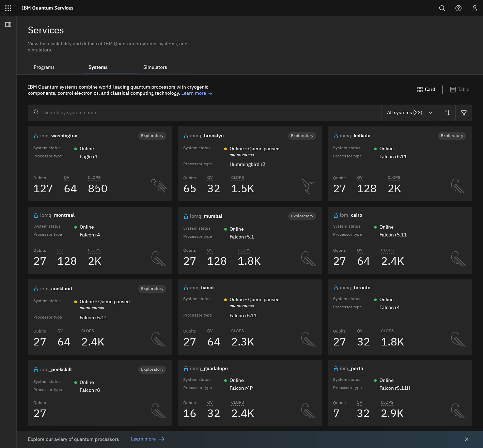Switch to Table view

459,90
